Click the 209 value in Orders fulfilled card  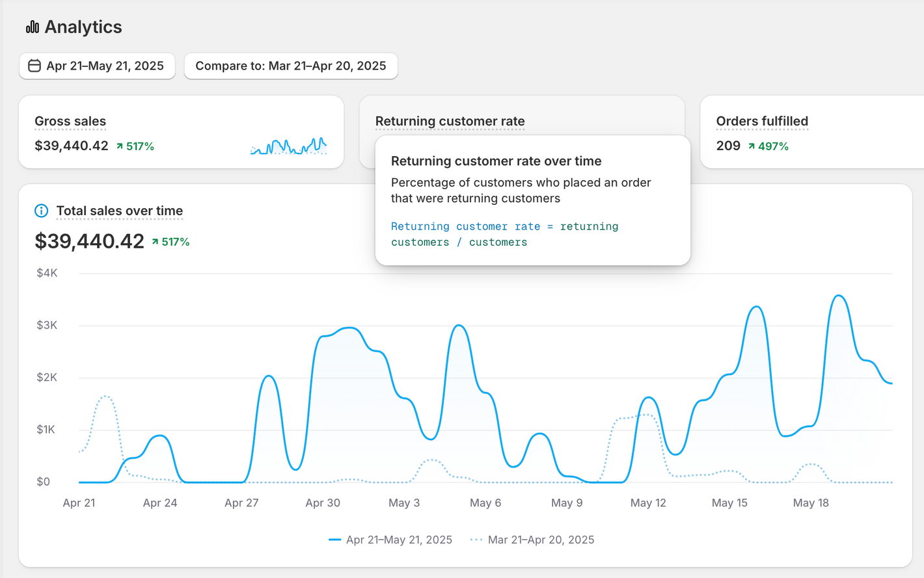pyautogui.click(x=728, y=146)
